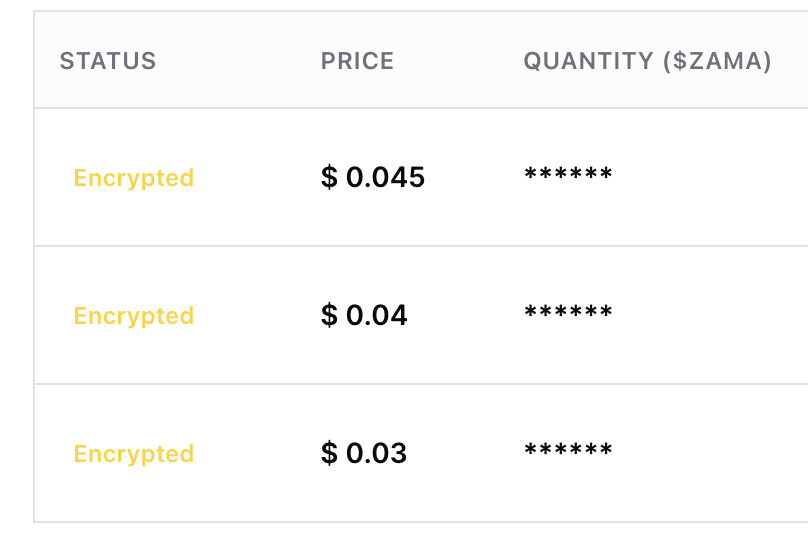Click the dollar sign before 0.04
808x534 pixels.
tap(329, 316)
